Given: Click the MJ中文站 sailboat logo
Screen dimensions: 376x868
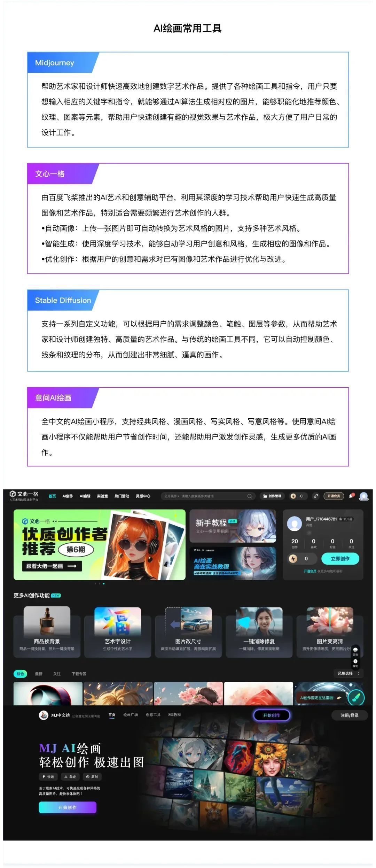Looking at the screenshot, I should [43, 715].
